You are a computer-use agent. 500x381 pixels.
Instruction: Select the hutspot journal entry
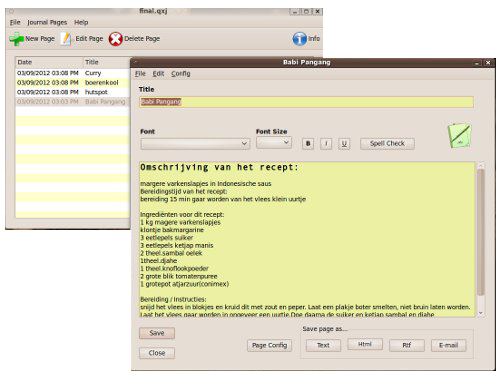pyautogui.click(x=72, y=92)
